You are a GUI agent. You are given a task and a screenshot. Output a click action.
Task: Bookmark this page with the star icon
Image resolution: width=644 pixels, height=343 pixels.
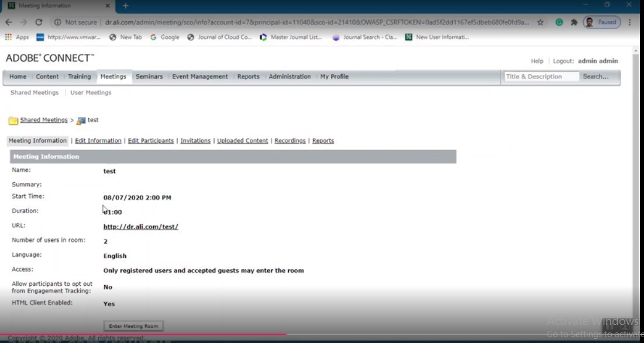coord(540,22)
